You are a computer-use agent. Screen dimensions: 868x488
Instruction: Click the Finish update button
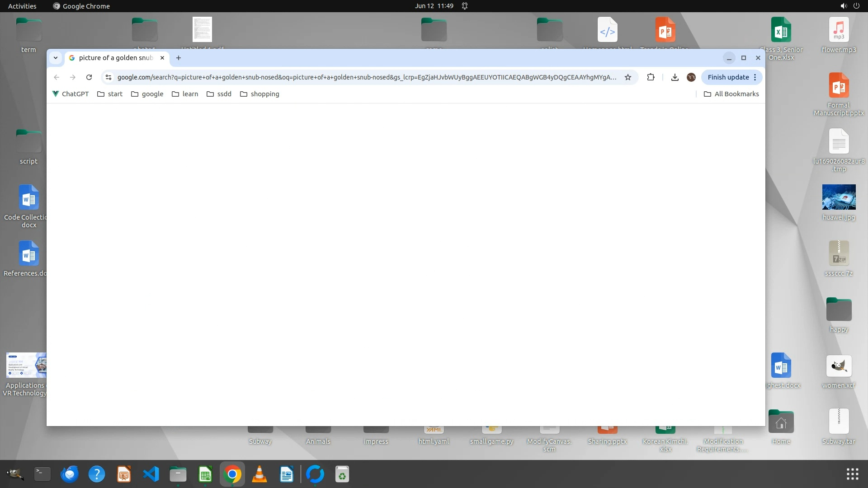click(x=728, y=77)
